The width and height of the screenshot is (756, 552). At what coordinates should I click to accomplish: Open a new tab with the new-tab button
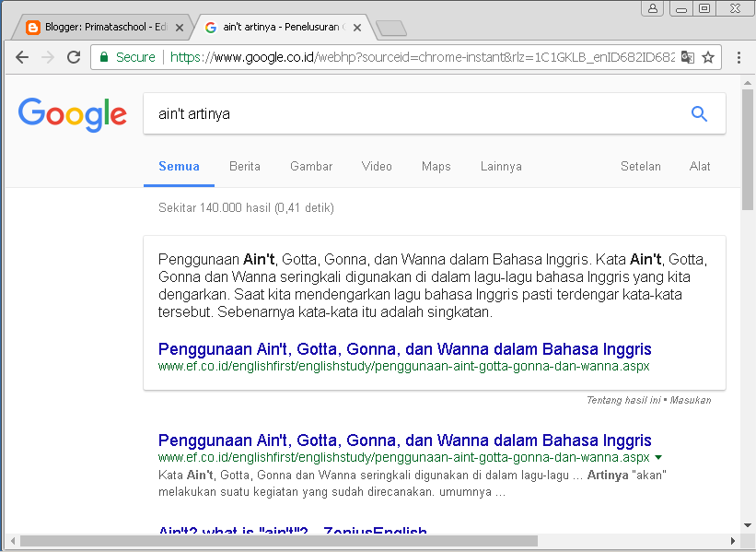click(x=391, y=28)
